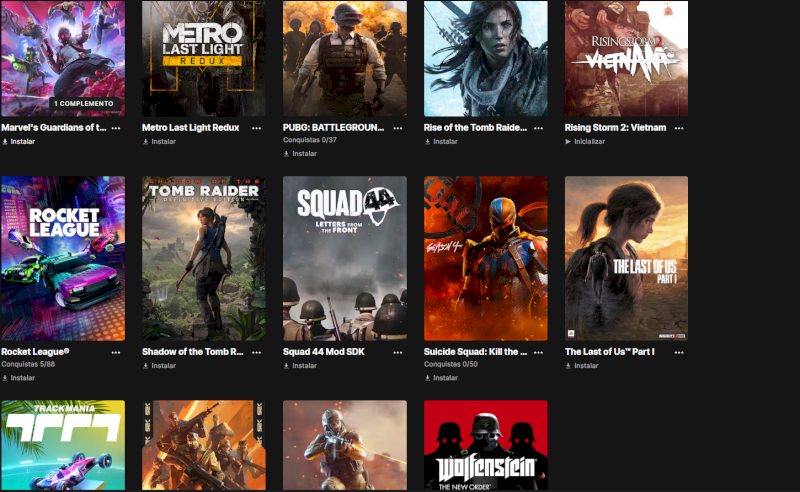Show options menu for Rise of the Tomb Raider

[x=538, y=128]
